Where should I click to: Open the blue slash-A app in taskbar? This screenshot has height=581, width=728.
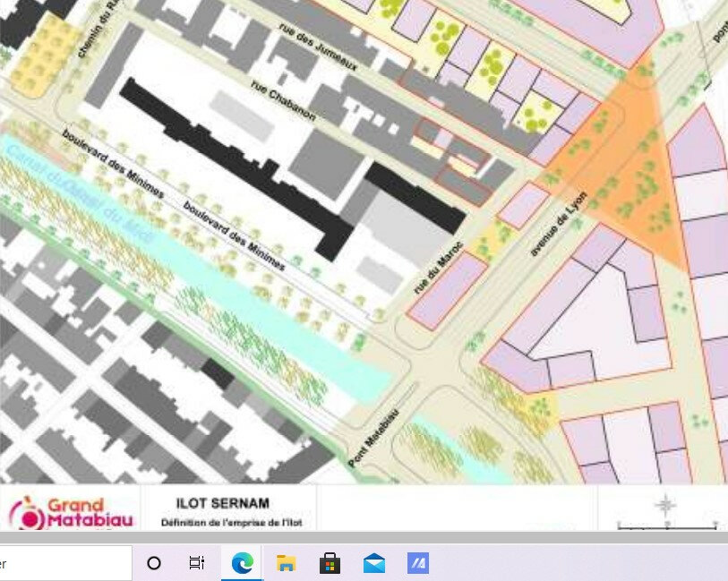(x=418, y=563)
